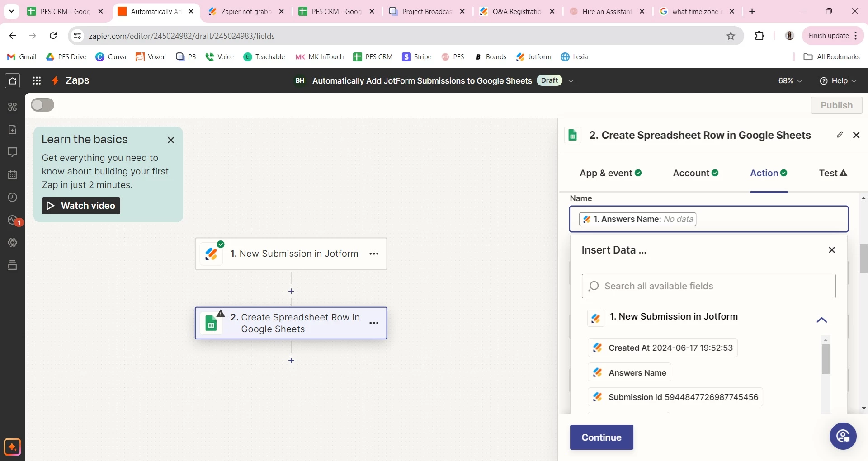This screenshot has height=461, width=868.
Task: Reload the current page
Action: pos(53,36)
